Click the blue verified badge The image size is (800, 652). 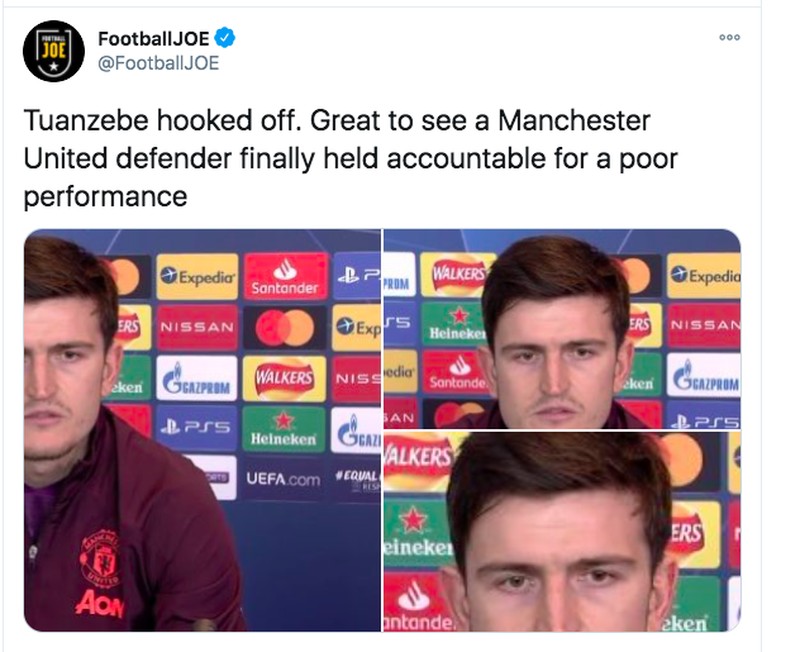point(228,39)
